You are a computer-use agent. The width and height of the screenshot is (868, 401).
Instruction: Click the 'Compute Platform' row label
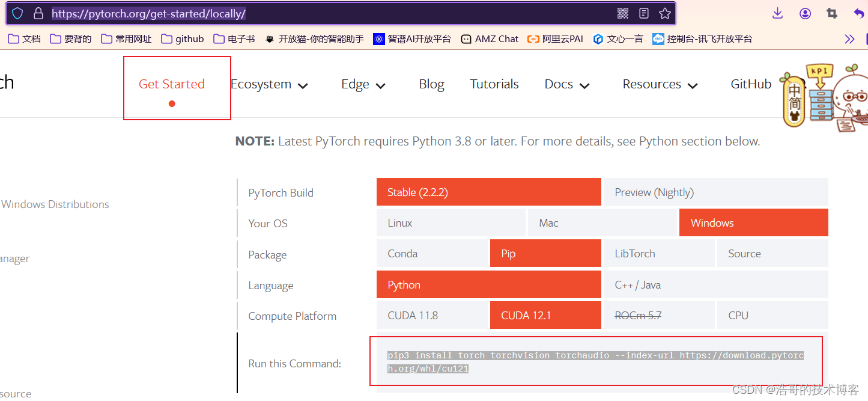293,316
